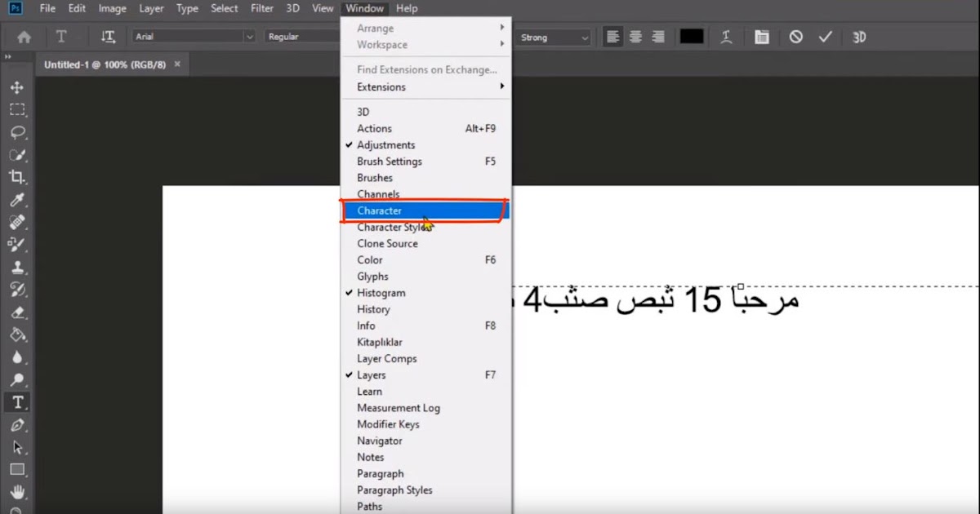The width and height of the screenshot is (980, 514).
Task: Expand the Extensions submenu
Action: (x=426, y=87)
